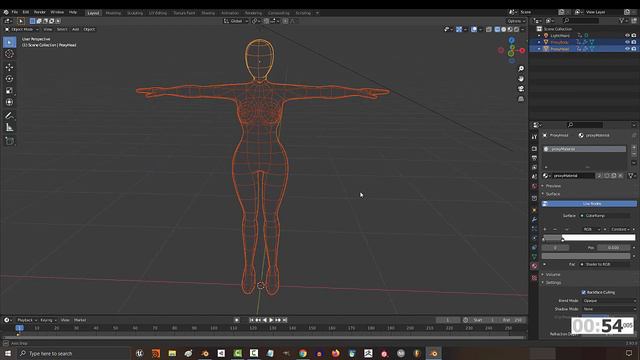Toggle ProxyBody eye visibility in outliner
Screen dimensions: 640x360
(627, 42)
